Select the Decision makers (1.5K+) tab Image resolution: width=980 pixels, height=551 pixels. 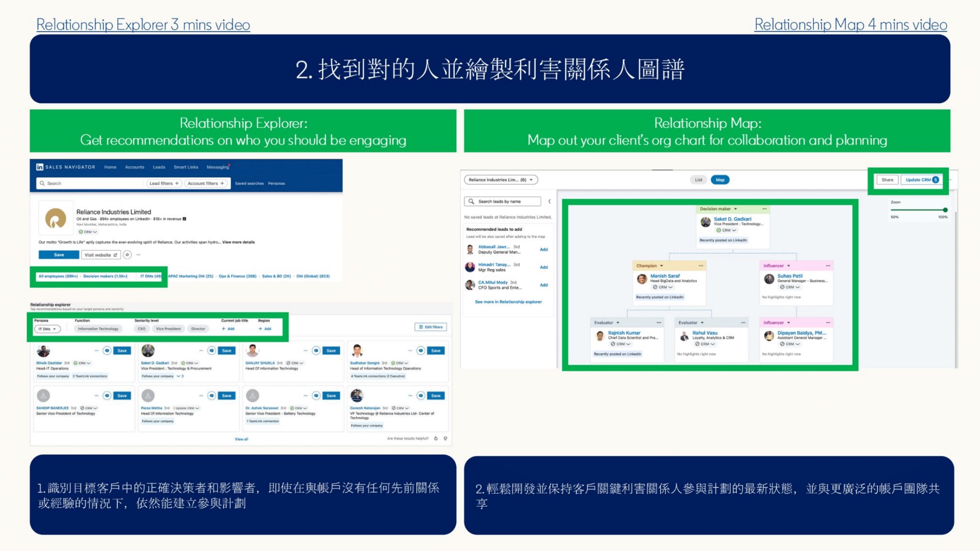tap(105, 276)
